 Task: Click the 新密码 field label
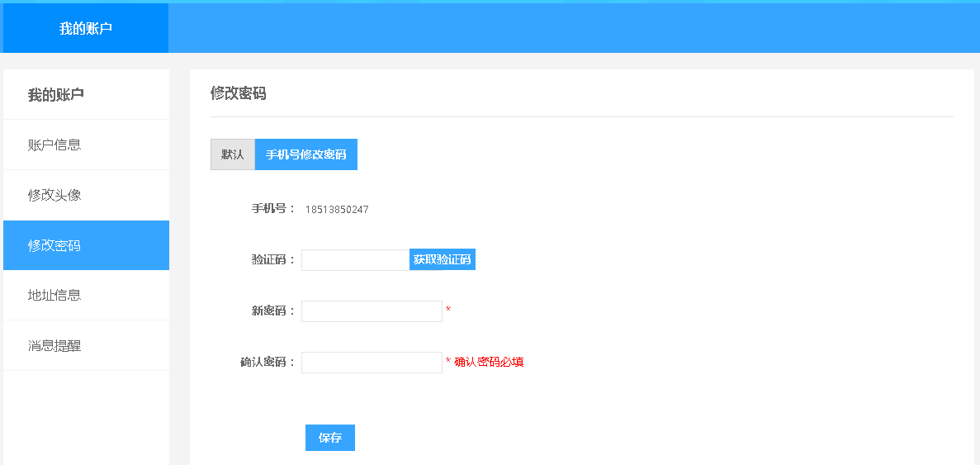point(272,311)
